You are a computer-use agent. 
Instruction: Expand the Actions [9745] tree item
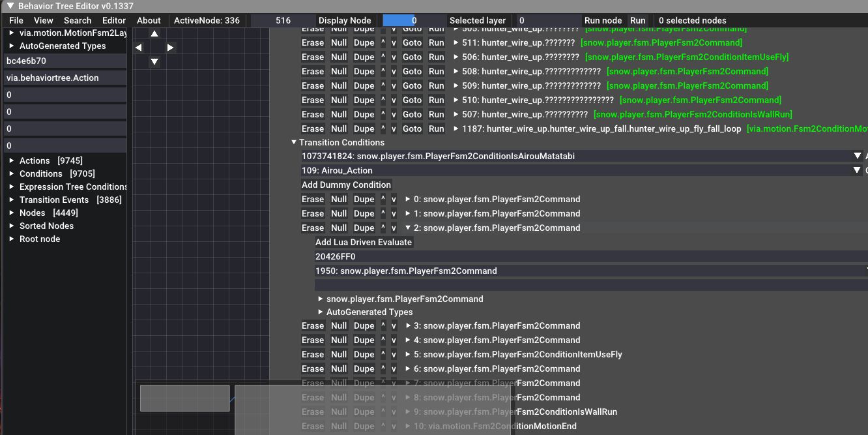pyautogui.click(x=13, y=160)
